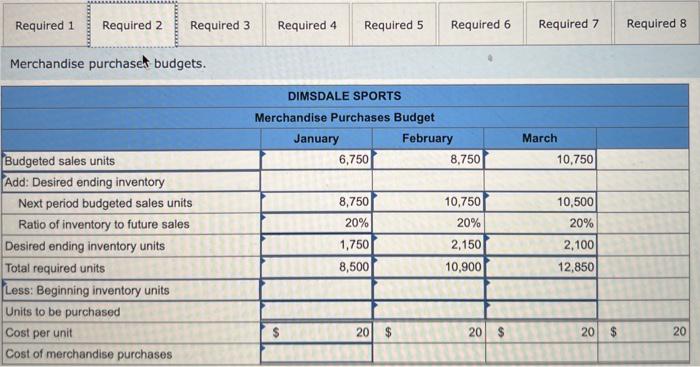Click January budgeted sales units cell 6,750
700x367 pixels.
316,160
